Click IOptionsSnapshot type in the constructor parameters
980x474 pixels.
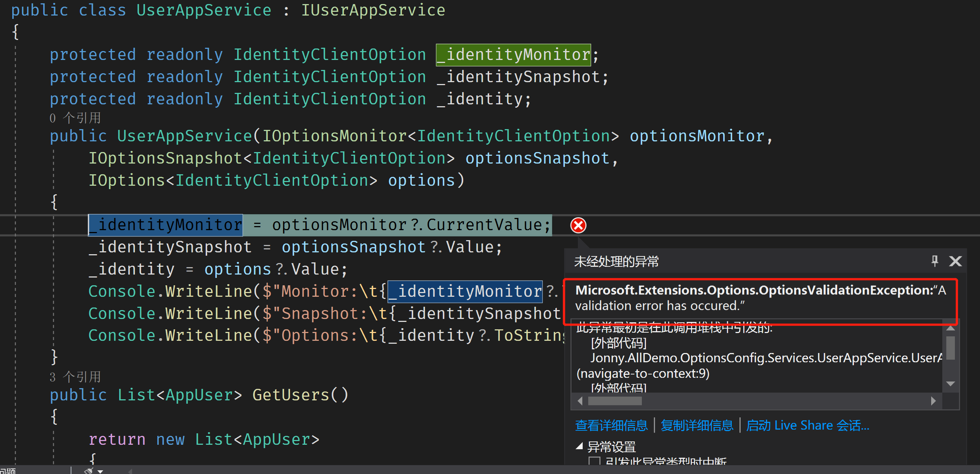point(165,158)
